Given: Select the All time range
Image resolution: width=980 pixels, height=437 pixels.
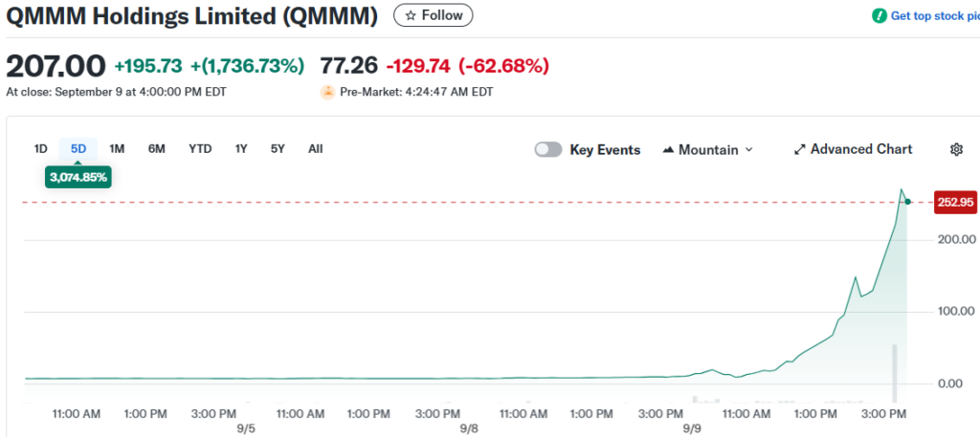Looking at the screenshot, I should [315, 148].
